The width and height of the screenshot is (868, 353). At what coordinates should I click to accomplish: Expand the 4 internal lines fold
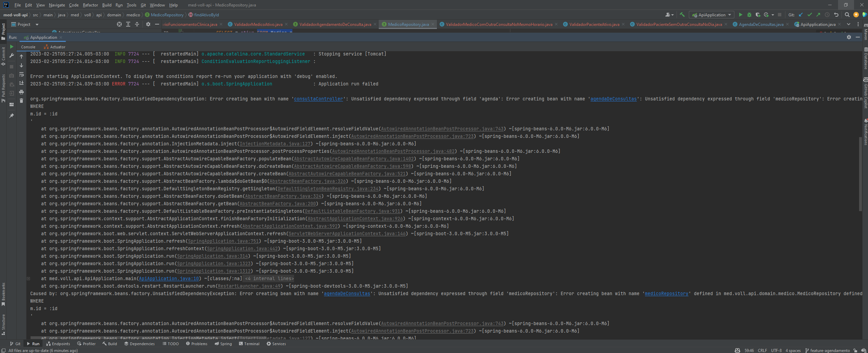click(x=269, y=278)
